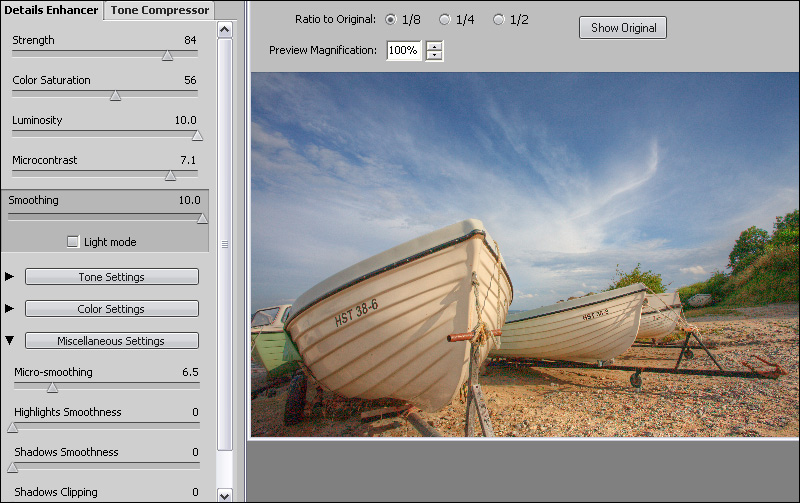Image resolution: width=800 pixels, height=503 pixels.
Task: Click the Strength slider handle
Action: 168,56
